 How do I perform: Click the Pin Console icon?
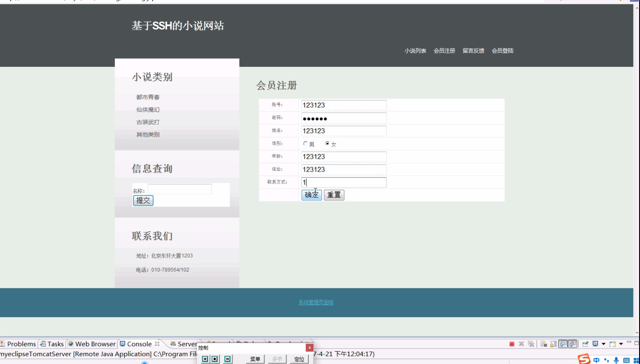[x=586, y=344]
